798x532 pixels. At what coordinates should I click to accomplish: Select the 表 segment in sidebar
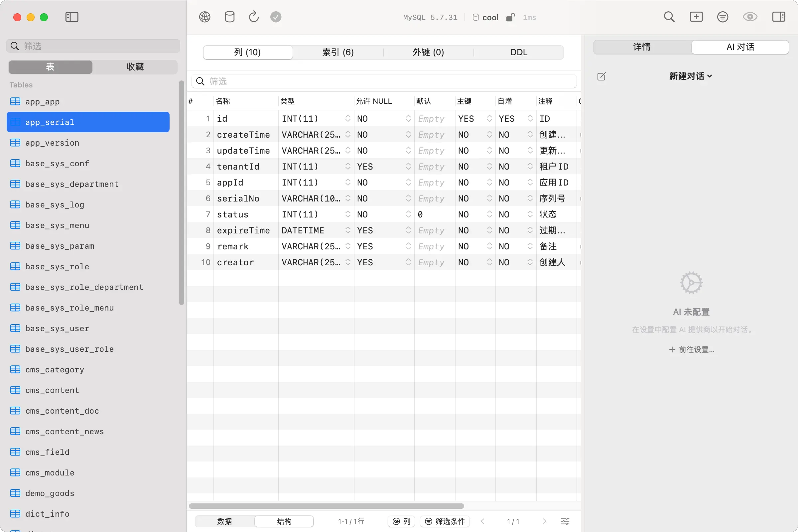[50, 67]
